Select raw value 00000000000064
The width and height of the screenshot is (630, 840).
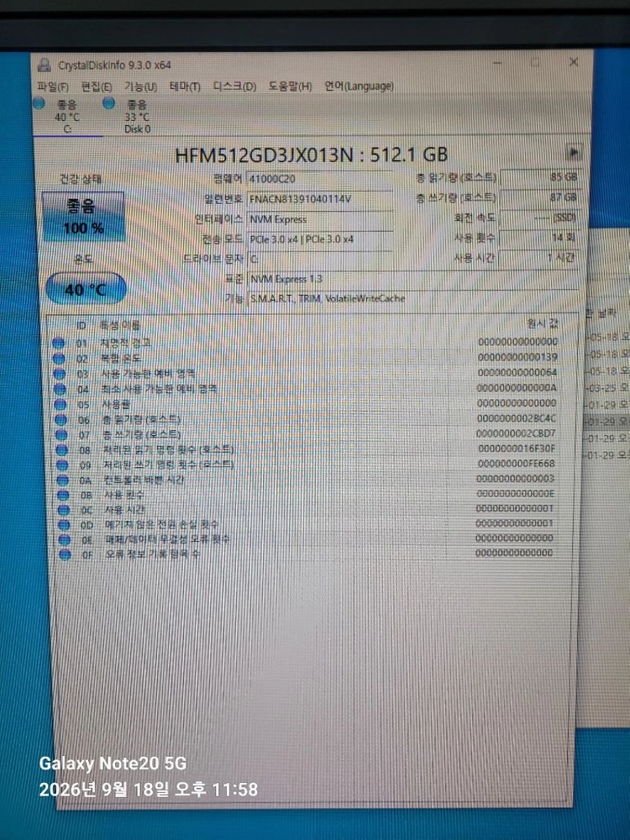pos(517,372)
